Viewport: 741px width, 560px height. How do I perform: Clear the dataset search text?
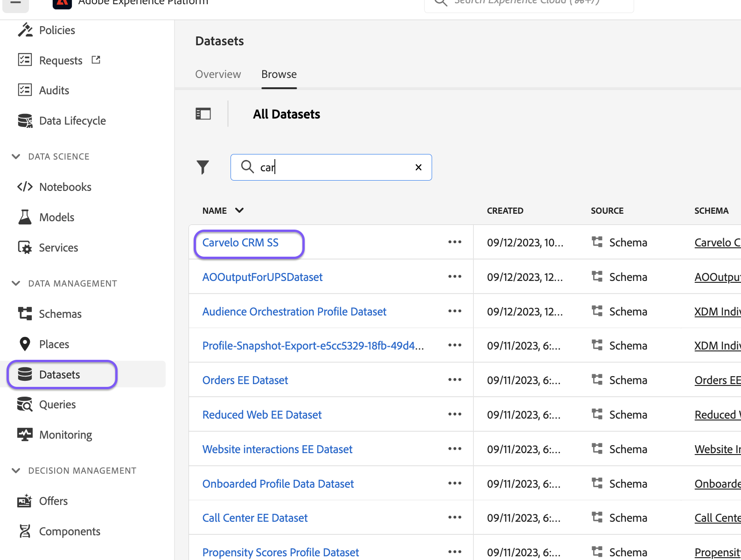point(419,167)
